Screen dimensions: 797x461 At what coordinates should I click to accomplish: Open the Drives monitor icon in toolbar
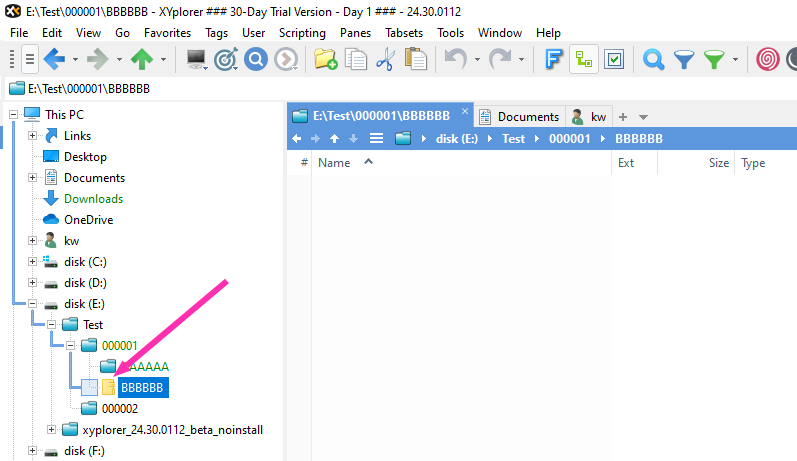point(196,59)
